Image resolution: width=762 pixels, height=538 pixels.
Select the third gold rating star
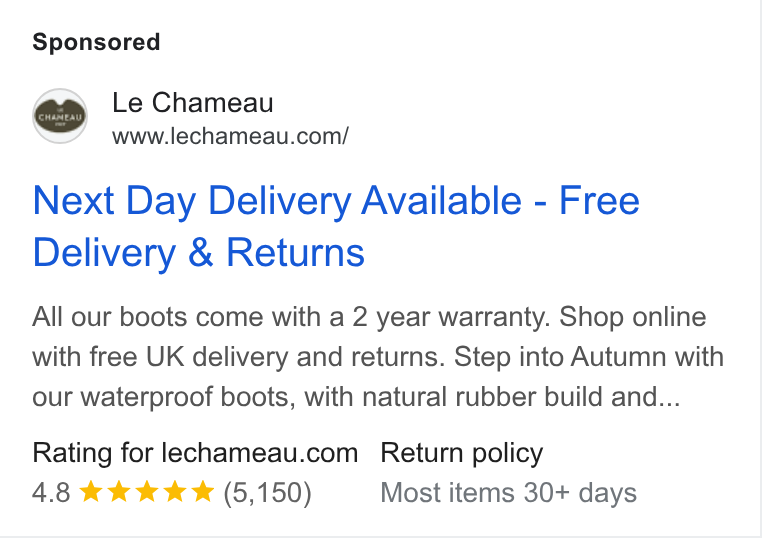click(x=146, y=491)
